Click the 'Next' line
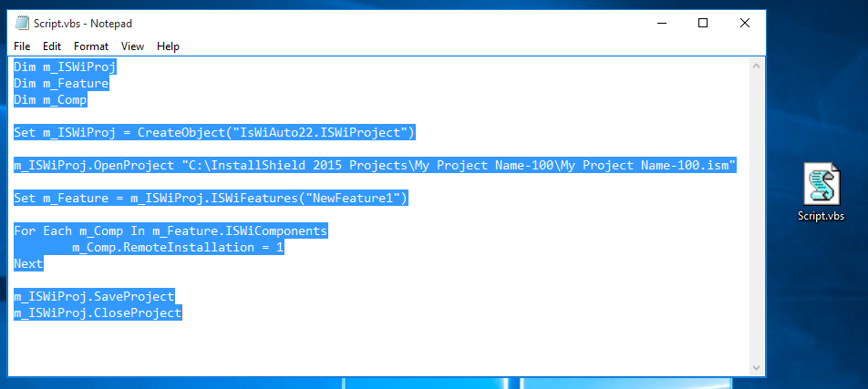This screenshot has width=868, height=389. (28, 264)
